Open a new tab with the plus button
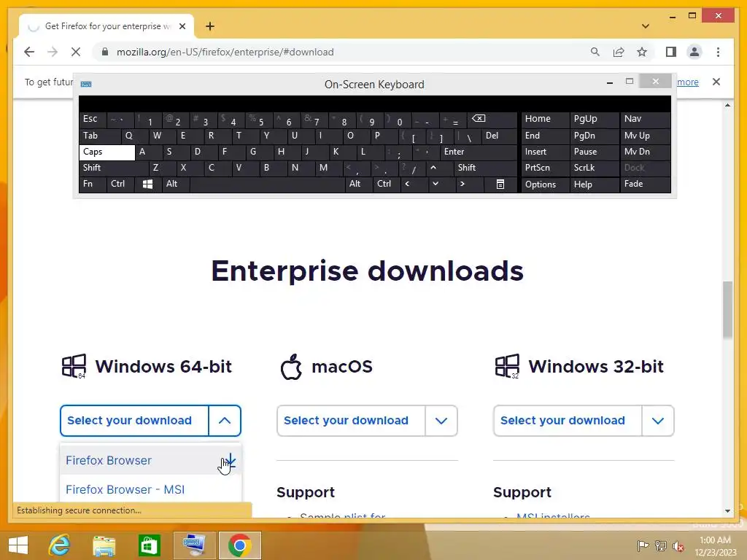 210,26
